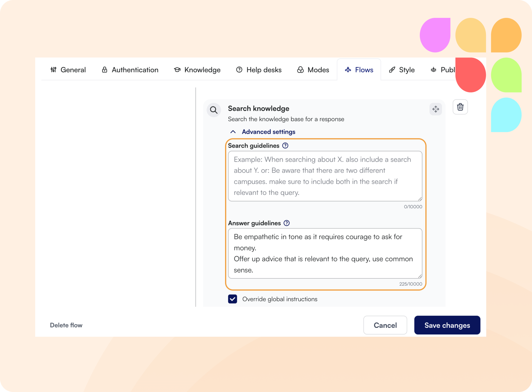Click the trash delete step icon
Image resolution: width=532 pixels, height=392 pixels.
point(460,107)
